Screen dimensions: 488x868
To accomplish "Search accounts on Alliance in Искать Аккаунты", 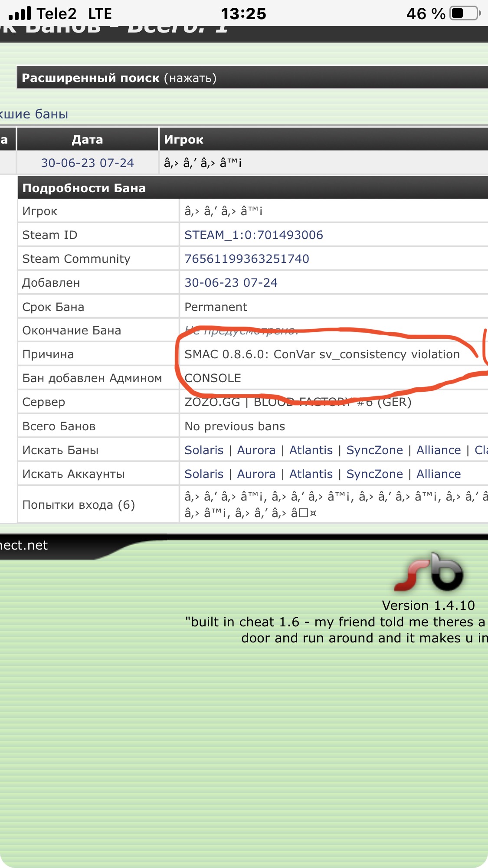I will point(439,474).
